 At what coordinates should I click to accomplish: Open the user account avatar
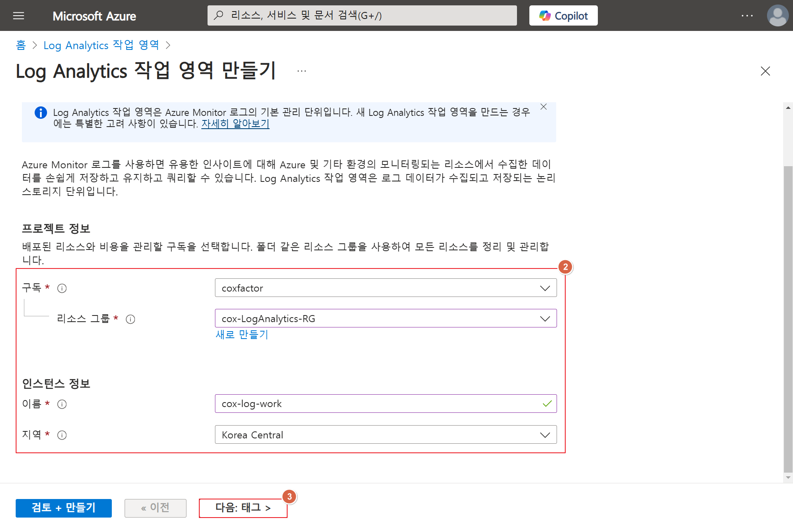pyautogui.click(x=777, y=16)
